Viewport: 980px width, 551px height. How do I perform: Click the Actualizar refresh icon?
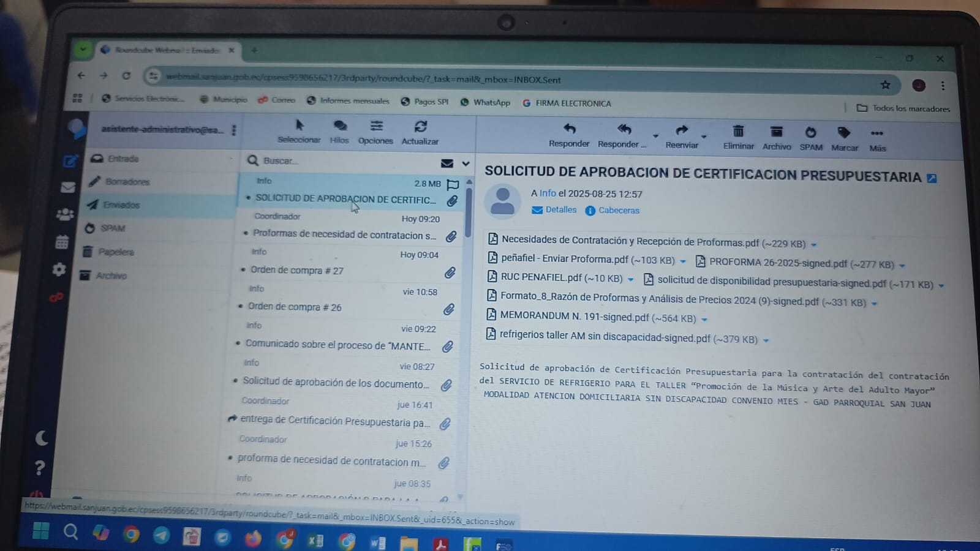click(x=420, y=127)
